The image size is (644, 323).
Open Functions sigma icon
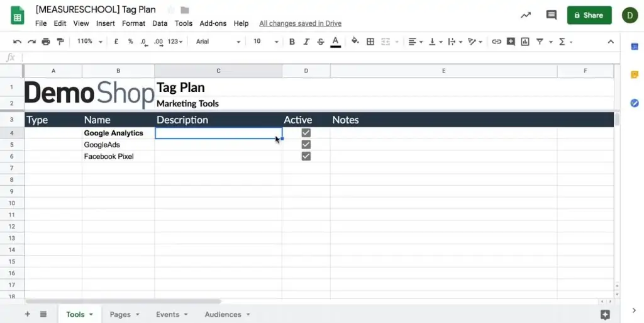(x=562, y=42)
